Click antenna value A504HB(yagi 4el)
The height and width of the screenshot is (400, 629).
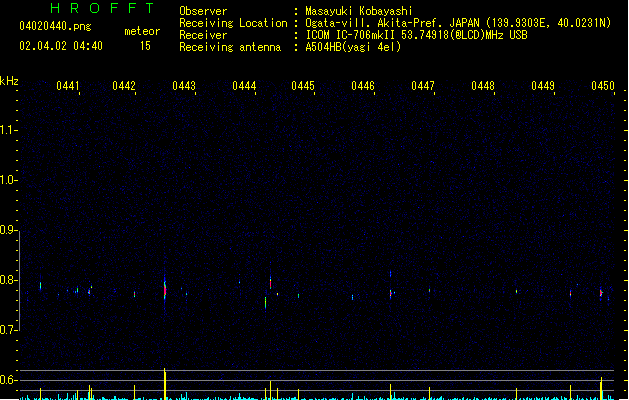click(353, 47)
